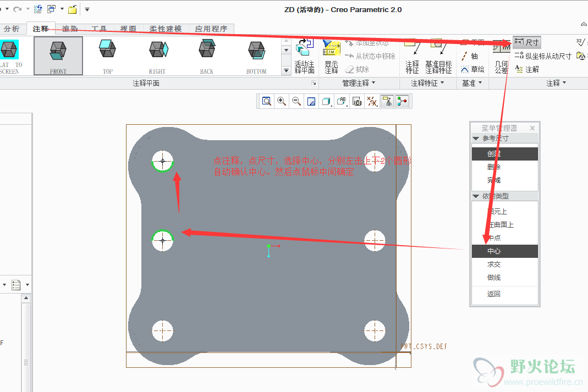Click the Redo arrow icon
Image resolution: width=588 pixels, height=392 pixels.
pyautogui.click(x=17, y=9)
